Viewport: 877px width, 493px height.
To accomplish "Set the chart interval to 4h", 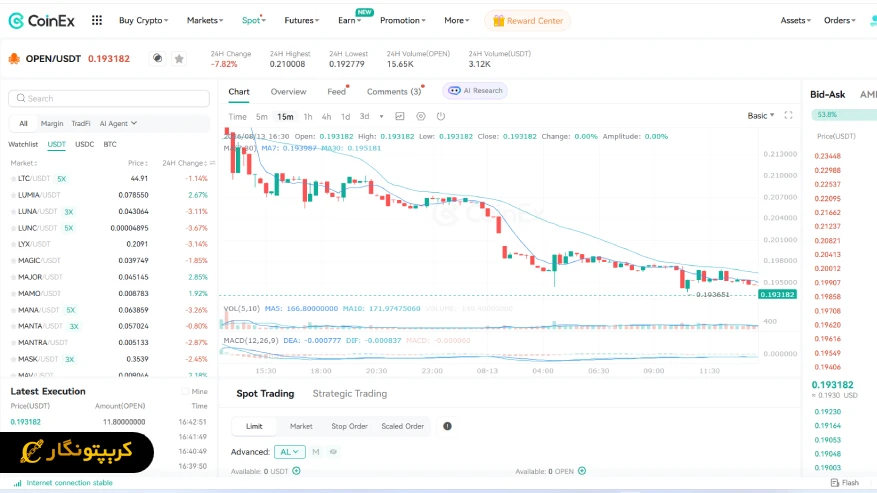I will 326,116.
